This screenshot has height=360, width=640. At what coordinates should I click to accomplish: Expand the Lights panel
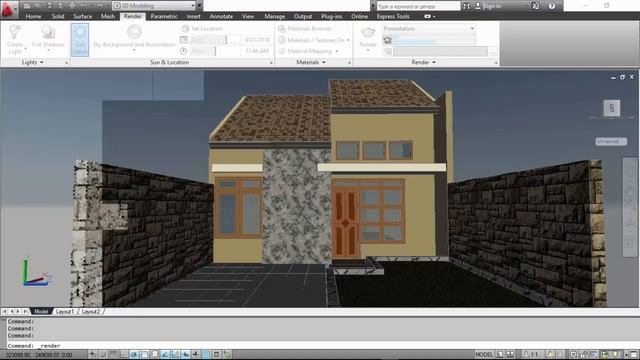pos(33,62)
